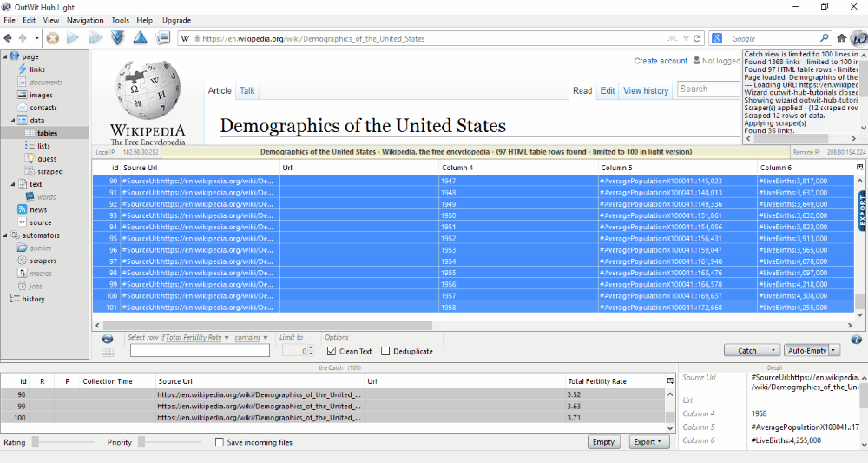Open the Upgrade menu
Viewport: 868px width, 463px height.
pos(176,20)
